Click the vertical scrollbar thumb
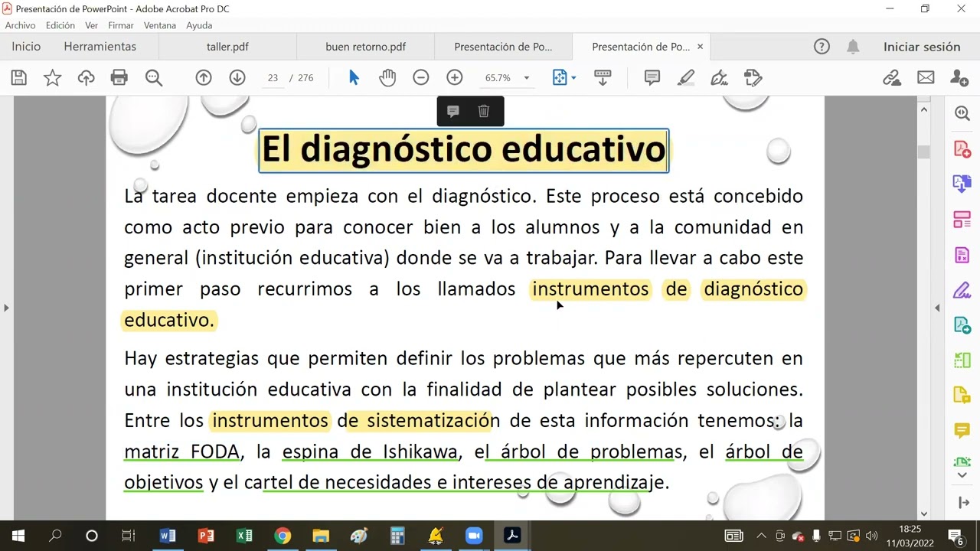 pos(924,152)
